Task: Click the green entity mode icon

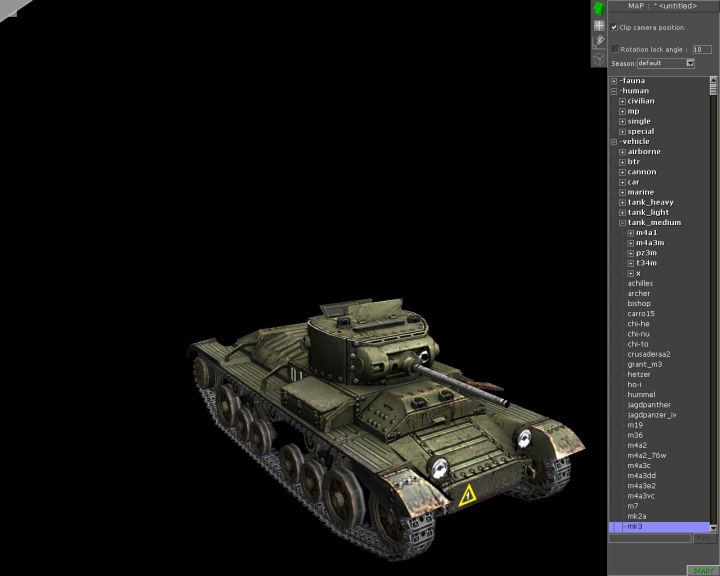Action: click(599, 8)
